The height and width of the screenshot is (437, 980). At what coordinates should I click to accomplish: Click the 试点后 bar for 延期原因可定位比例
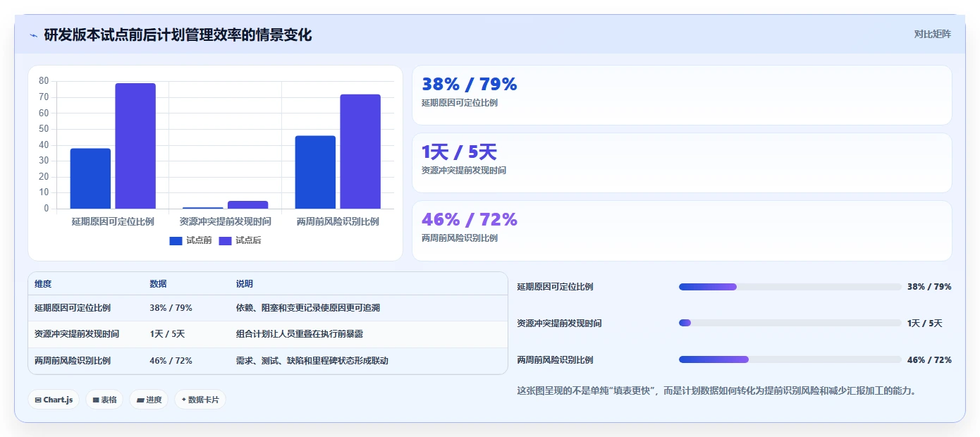coord(135,146)
